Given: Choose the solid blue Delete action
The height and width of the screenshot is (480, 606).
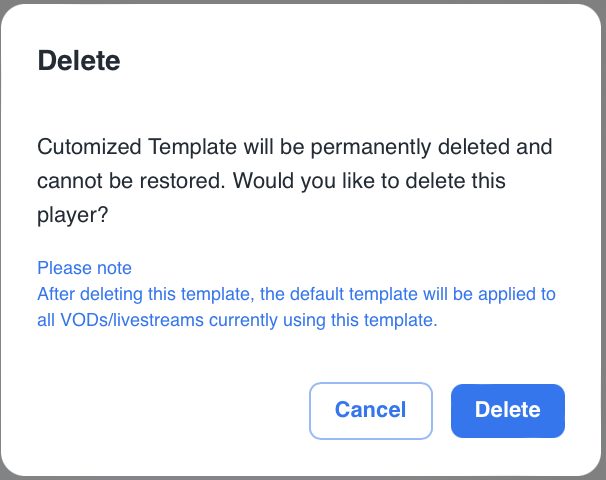Looking at the screenshot, I should coord(507,410).
